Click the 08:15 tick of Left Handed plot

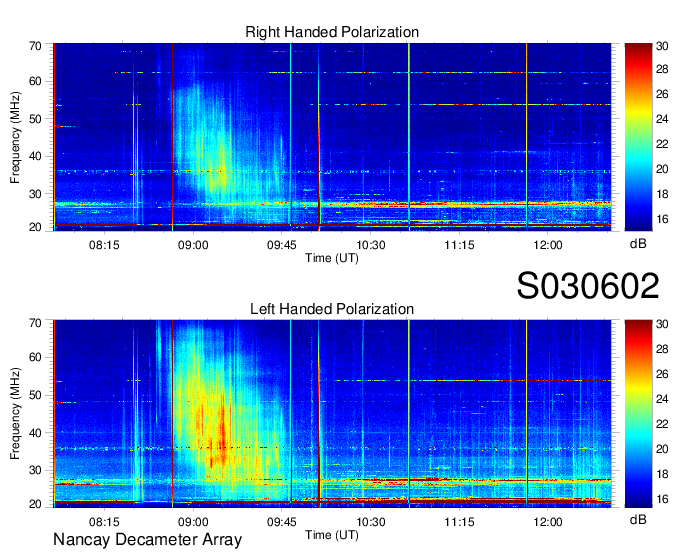tap(104, 521)
